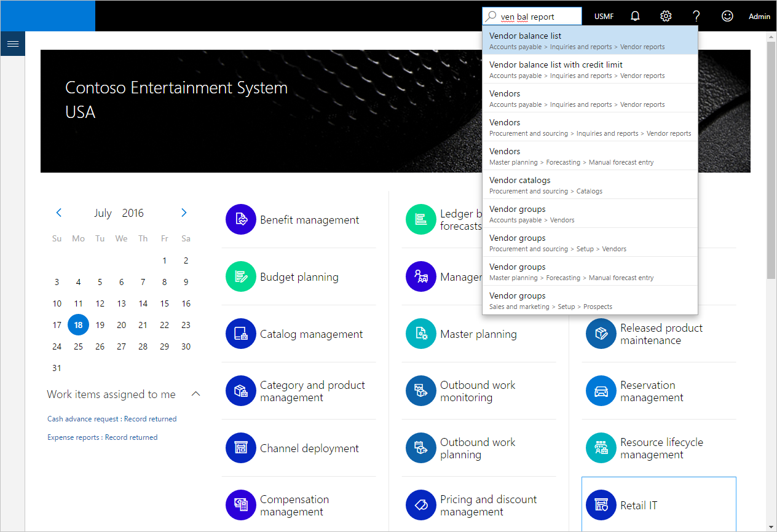Select Vendor balance list with credit limit
777x532 pixels.
590,69
